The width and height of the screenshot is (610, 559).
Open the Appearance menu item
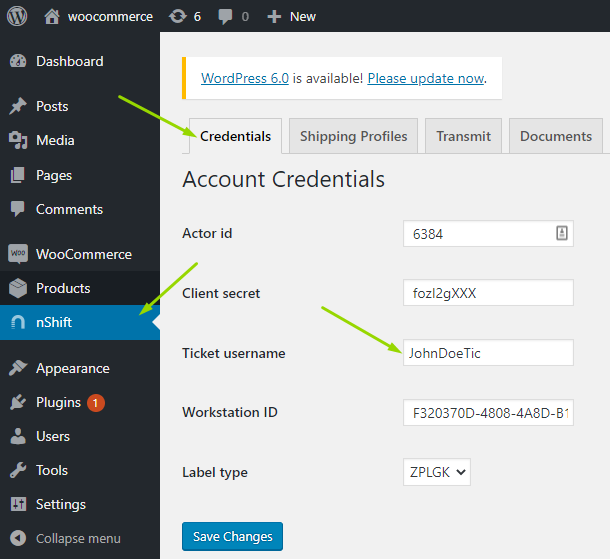[x=80, y=368]
